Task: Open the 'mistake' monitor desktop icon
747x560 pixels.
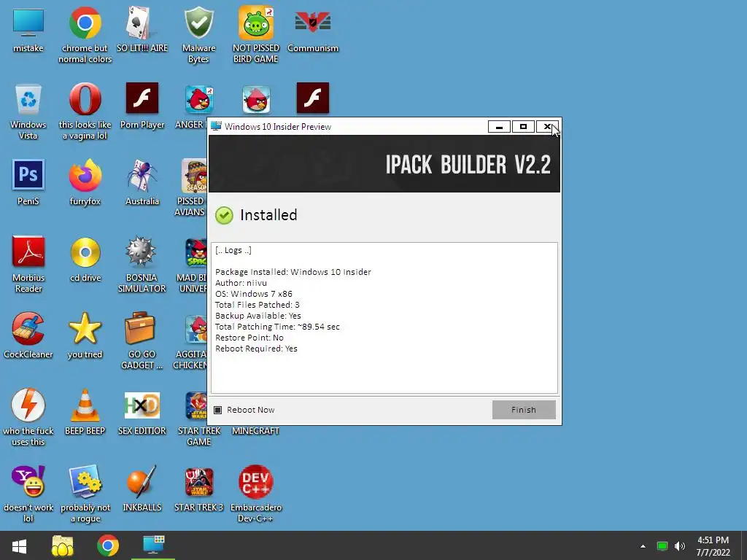Action: [x=28, y=23]
